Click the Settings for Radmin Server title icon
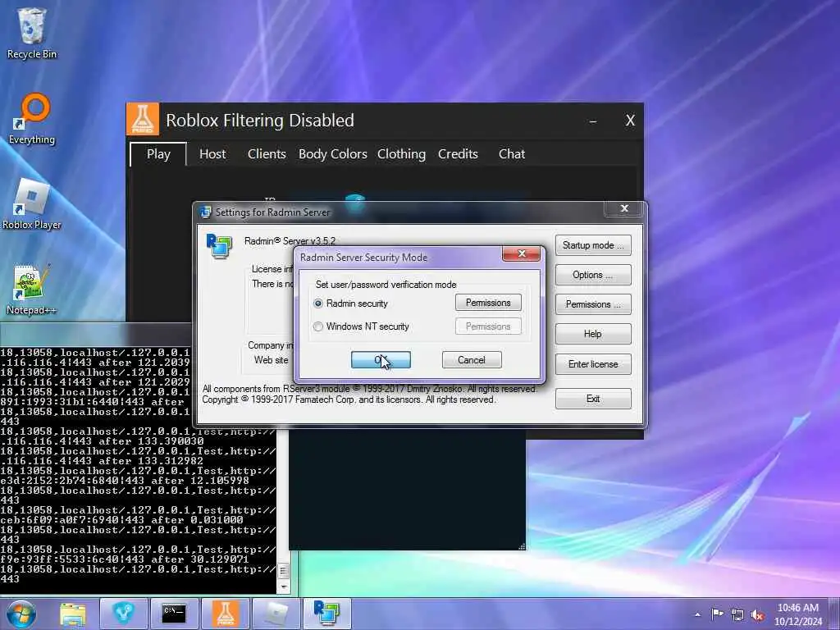 tap(205, 212)
